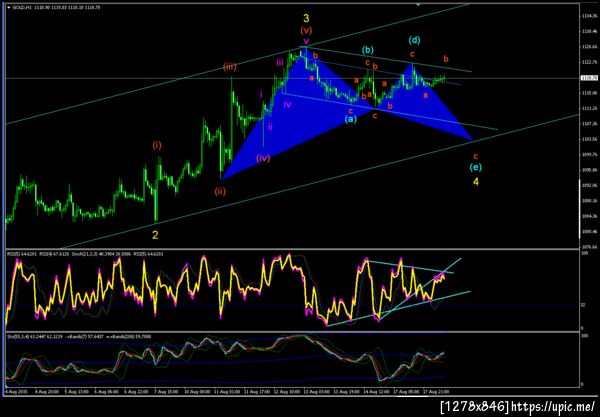Select the orange (ii) wave label
The width and height of the screenshot is (600, 417).
220,191
